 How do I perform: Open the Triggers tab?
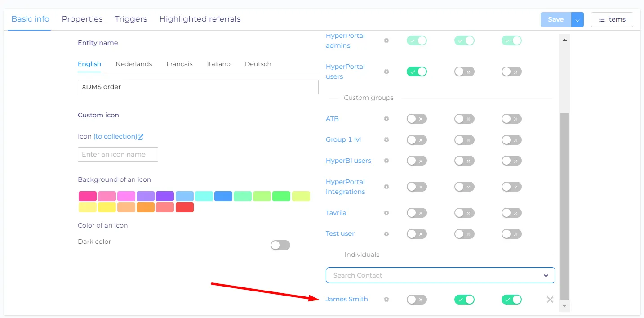point(131,19)
